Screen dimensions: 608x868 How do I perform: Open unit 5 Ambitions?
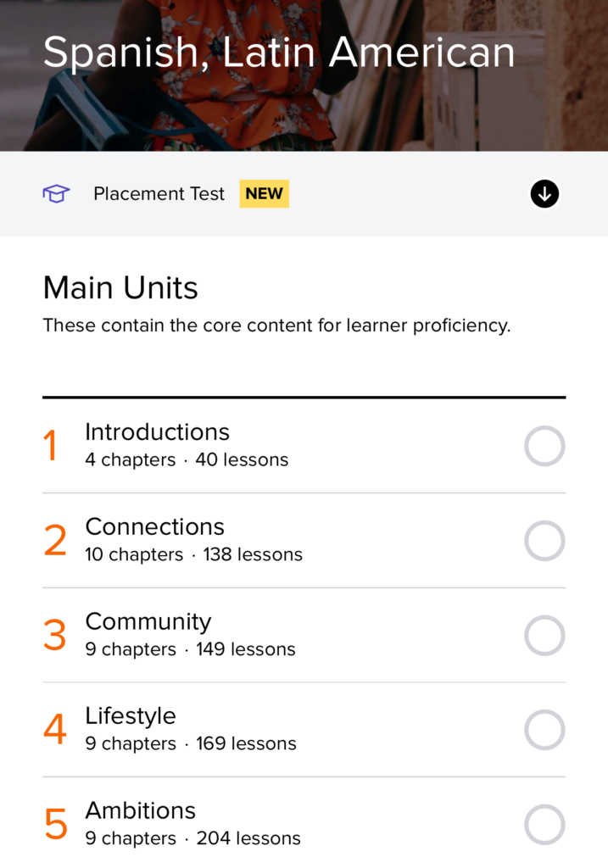[141, 810]
